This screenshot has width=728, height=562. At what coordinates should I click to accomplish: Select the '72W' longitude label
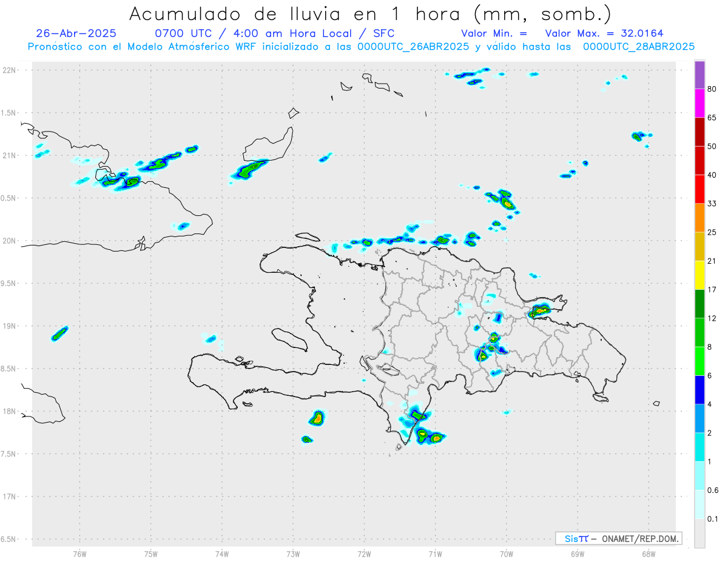click(364, 554)
